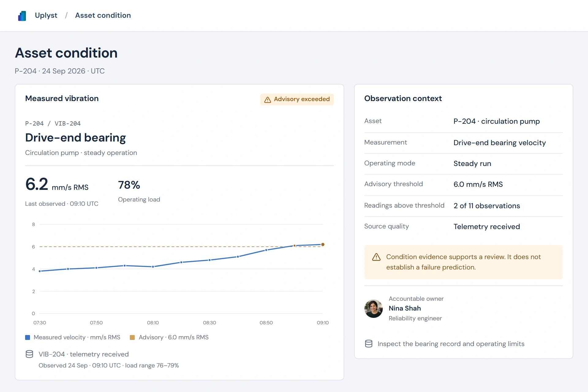588x392 pixels.
Task: Click the 'Nina Shah' owner name
Action: (405, 308)
